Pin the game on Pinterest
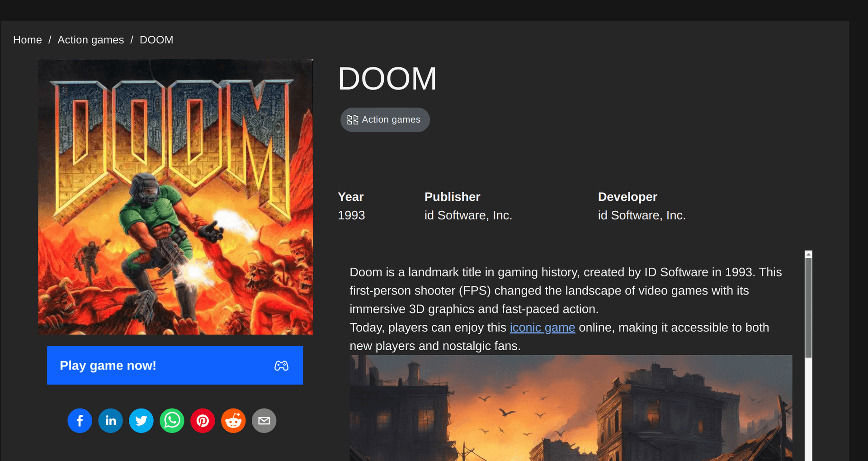Screen dimensions: 868x461 [203, 421]
